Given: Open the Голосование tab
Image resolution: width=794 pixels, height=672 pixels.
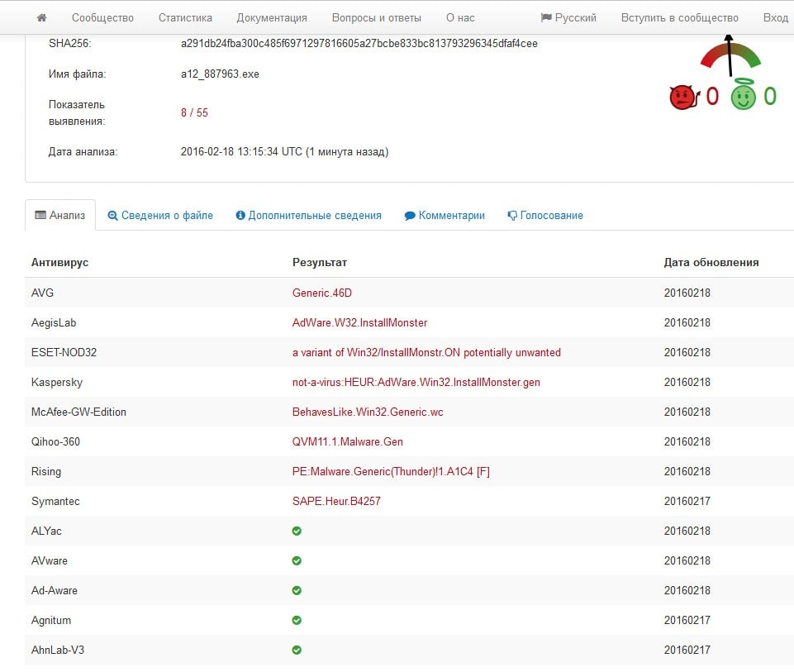Looking at the screenshot, I should click(545, 215).
